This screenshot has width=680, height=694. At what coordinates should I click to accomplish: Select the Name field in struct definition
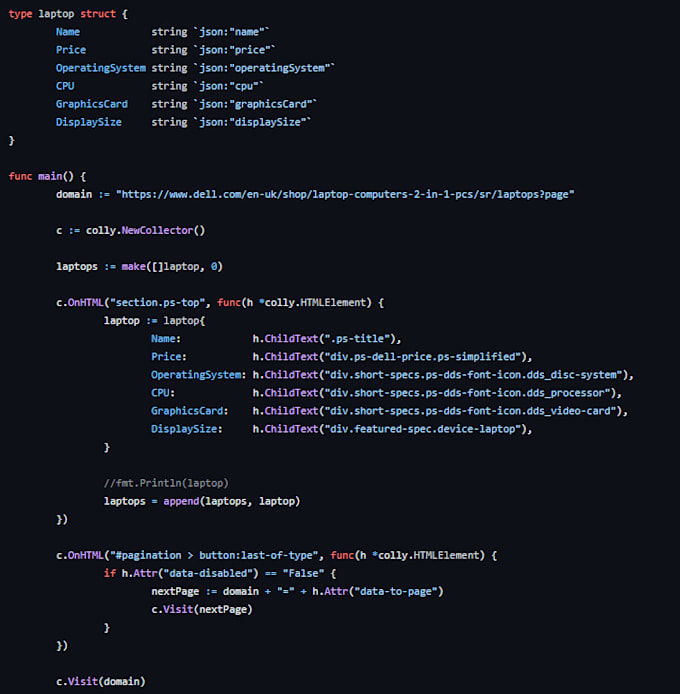click(68, 32)
